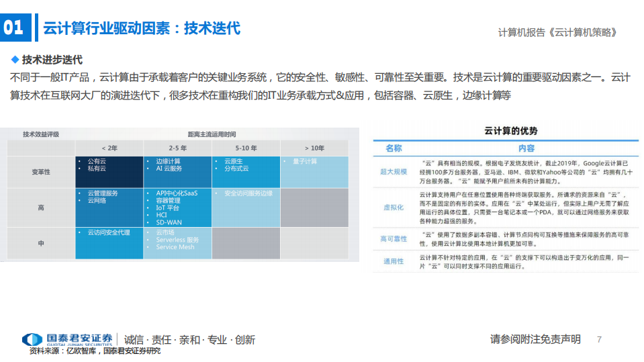644x362 pixels.
Task: Click the 公有云 entry
Action: pyautogui.click(x=97, y=161)
